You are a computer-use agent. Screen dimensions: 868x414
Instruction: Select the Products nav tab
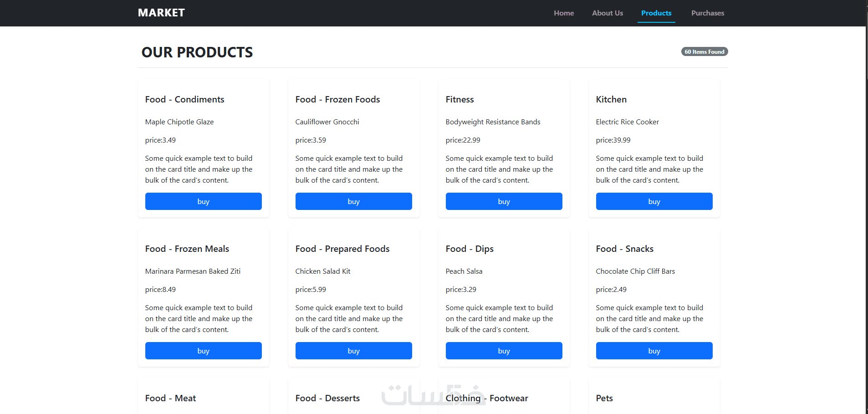tap(656, 13)
